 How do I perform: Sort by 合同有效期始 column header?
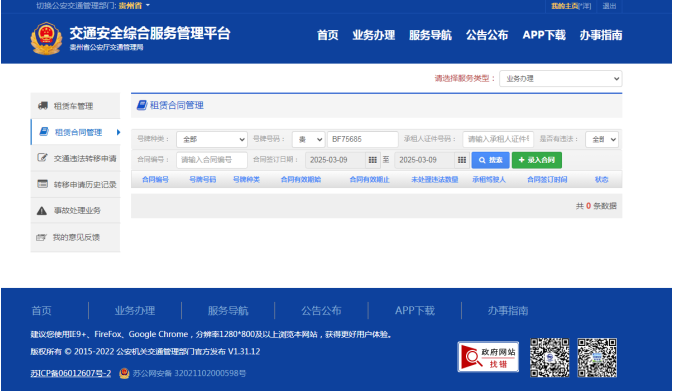click(301, 180)
